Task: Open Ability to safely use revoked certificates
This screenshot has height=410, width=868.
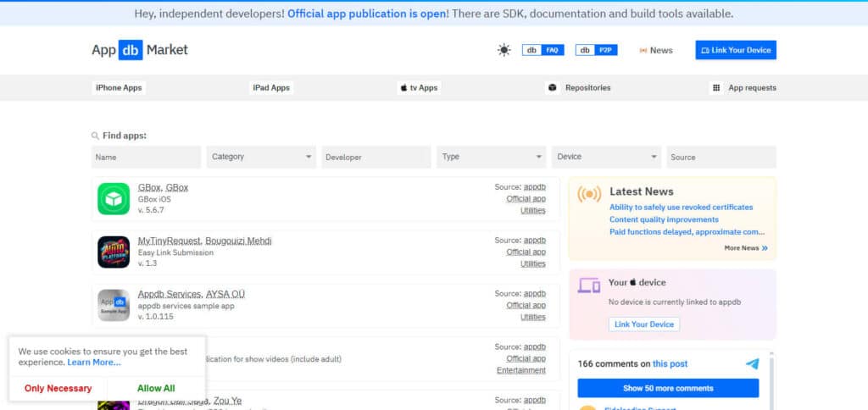Action: tap(681, 208)
